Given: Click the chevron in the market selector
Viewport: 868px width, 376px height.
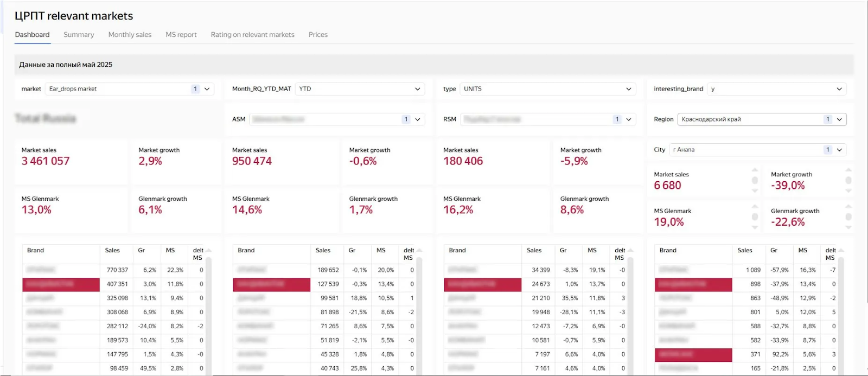Looking at the screenshot, I should [x=207, y=89].
